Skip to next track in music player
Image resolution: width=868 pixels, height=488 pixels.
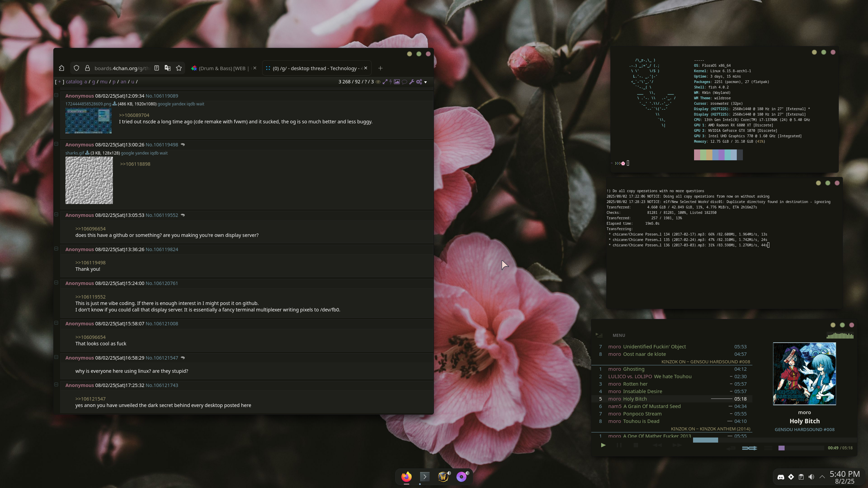click(x=677, y=445)
